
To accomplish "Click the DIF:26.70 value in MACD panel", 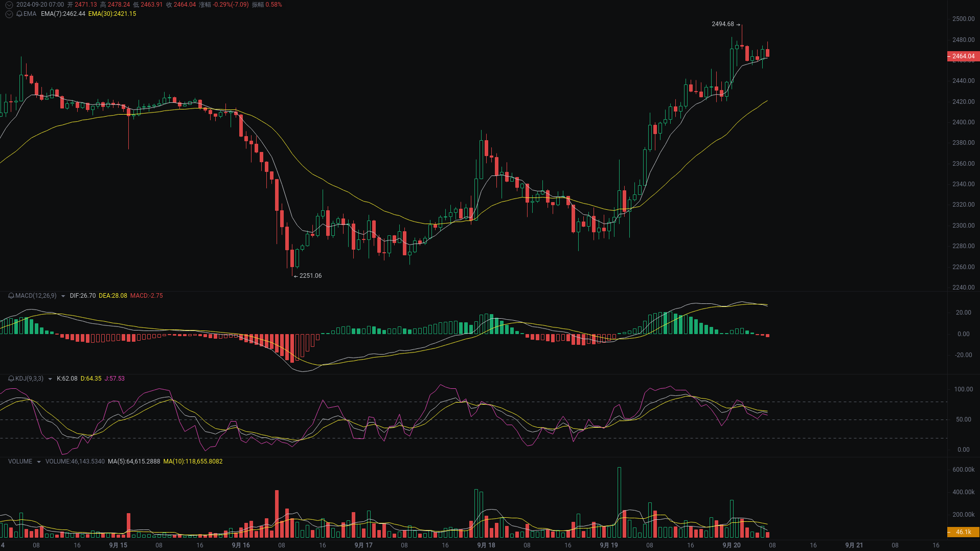I will (82, 296).
